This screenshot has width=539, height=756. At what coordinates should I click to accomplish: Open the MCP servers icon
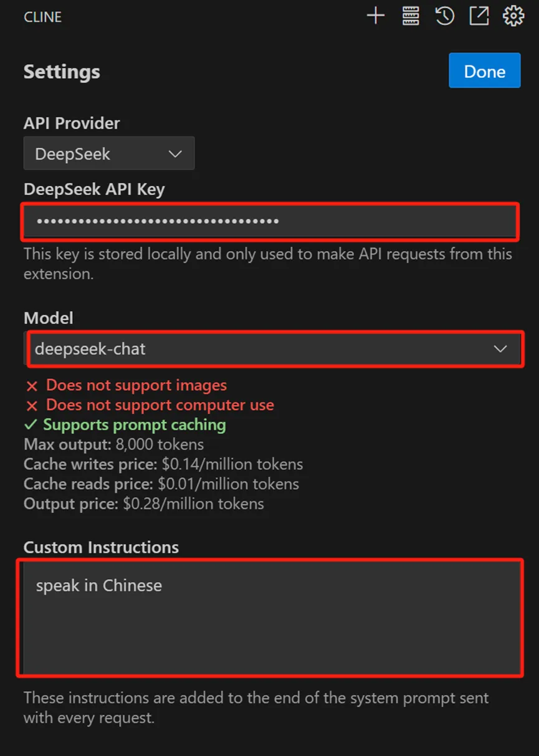(x=411, y=16)
